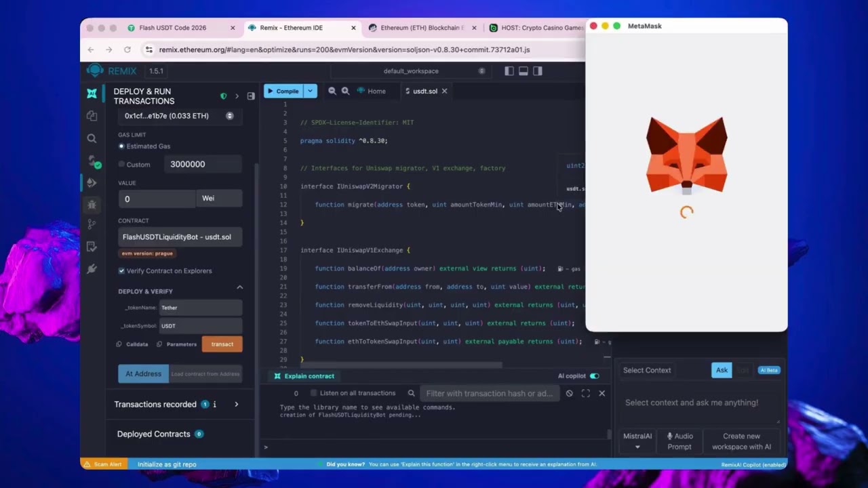Toggle Listen on all transactions checkbox
Image resolution: width=868 pixels, height=488 pixels.
point(313,393)
